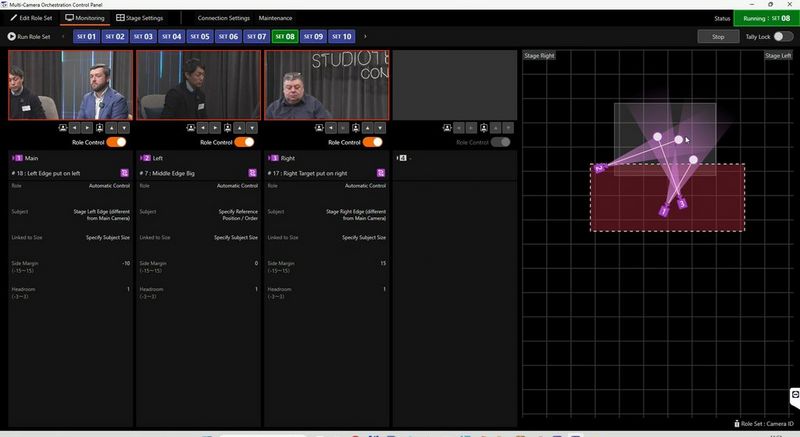Screen dimensions: 800x437
Task: Toggle Role Control for camera 4
Action: click(x=501, y=142)
